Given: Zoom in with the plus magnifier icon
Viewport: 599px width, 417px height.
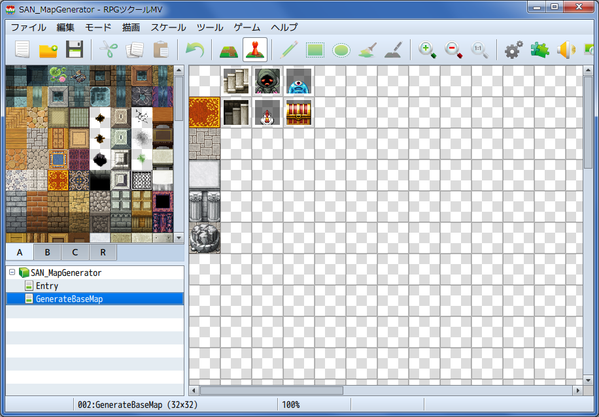Looking at the screenshot, I should click(x=427, y=50).
